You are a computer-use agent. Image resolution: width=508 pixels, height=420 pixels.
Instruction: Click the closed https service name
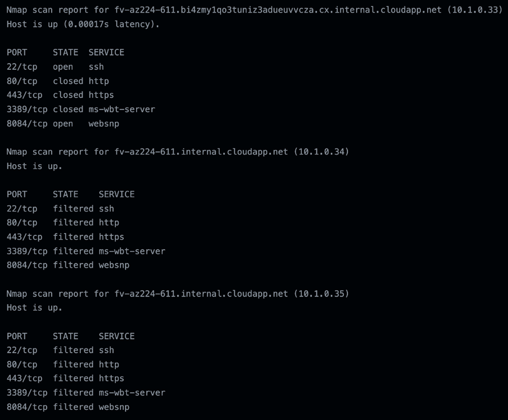click(x=101, y=95)
